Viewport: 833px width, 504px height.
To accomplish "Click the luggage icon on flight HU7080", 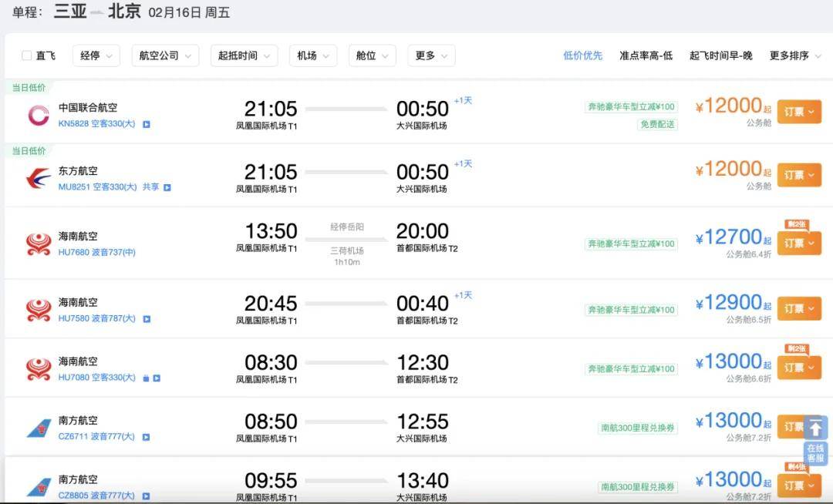I will (144, 378).
